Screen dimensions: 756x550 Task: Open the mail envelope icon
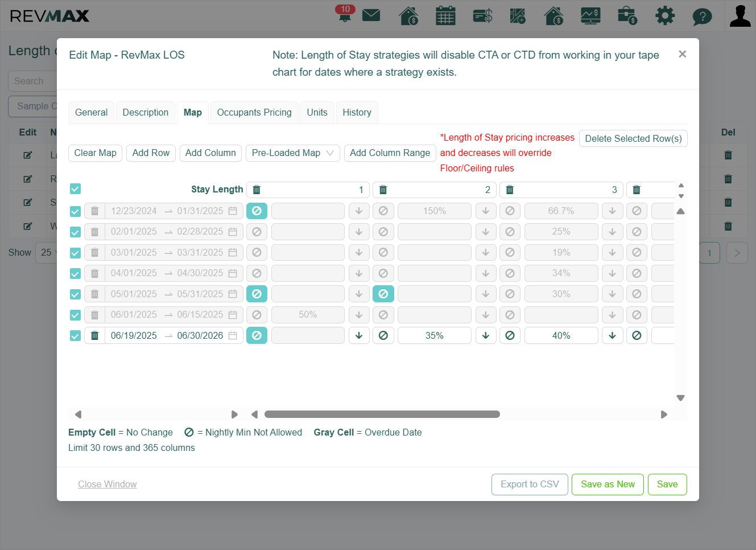click(x=371, y=15)
